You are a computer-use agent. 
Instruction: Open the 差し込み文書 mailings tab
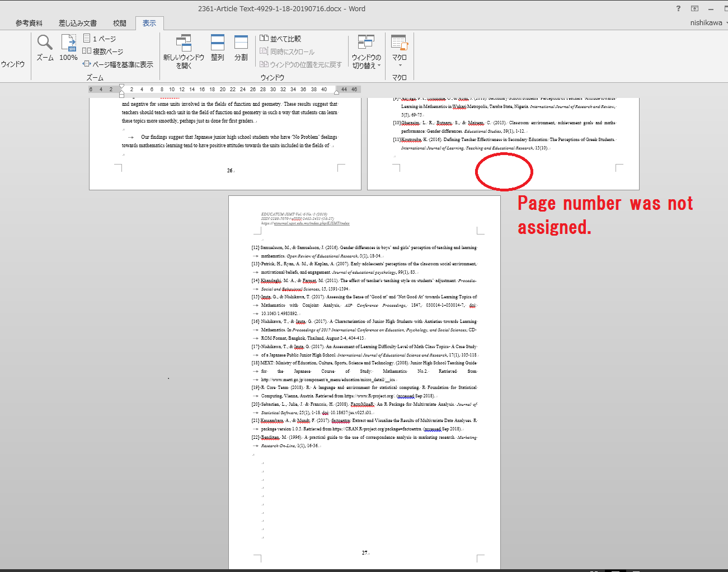pos(78,23)
